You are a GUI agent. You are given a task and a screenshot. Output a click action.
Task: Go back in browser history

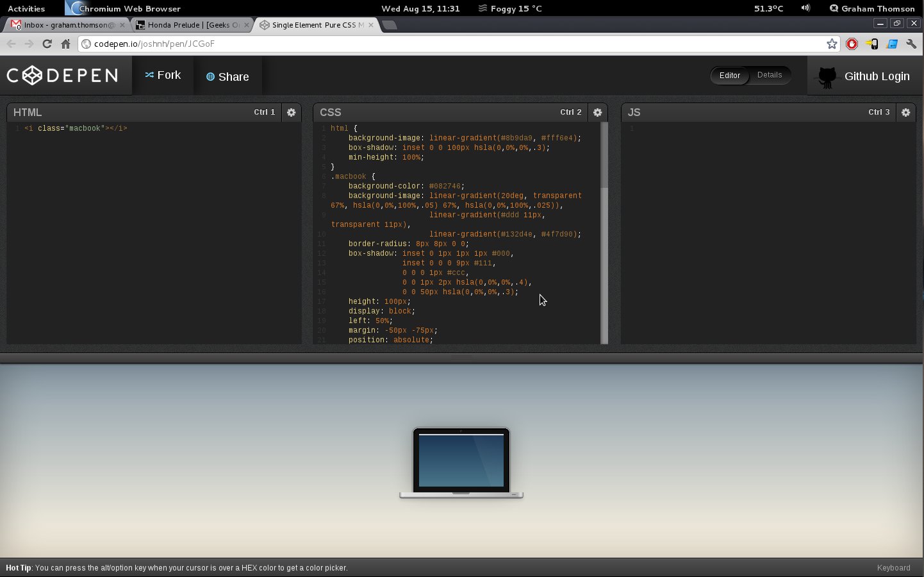11,44
